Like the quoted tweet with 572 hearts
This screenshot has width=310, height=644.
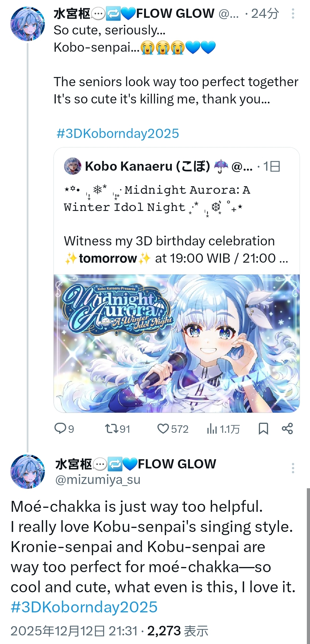tap(163, 428)
